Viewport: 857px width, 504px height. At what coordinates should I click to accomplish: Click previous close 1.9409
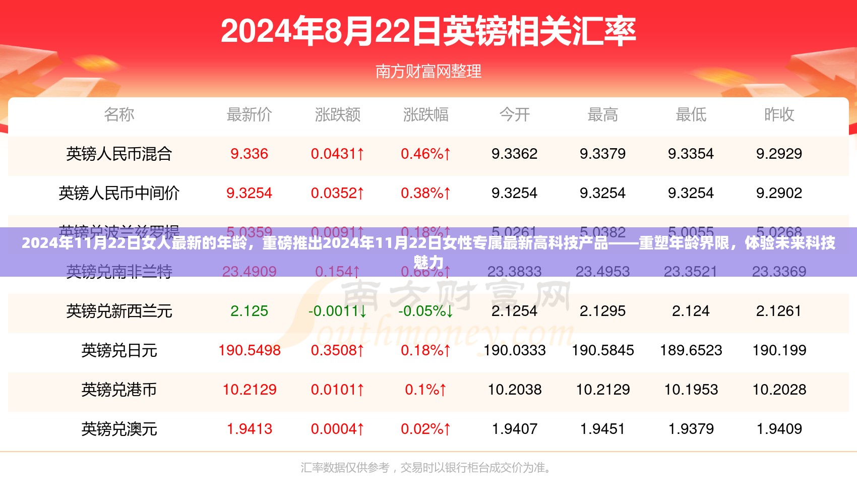pyautogui.click(x=779, y=429)
